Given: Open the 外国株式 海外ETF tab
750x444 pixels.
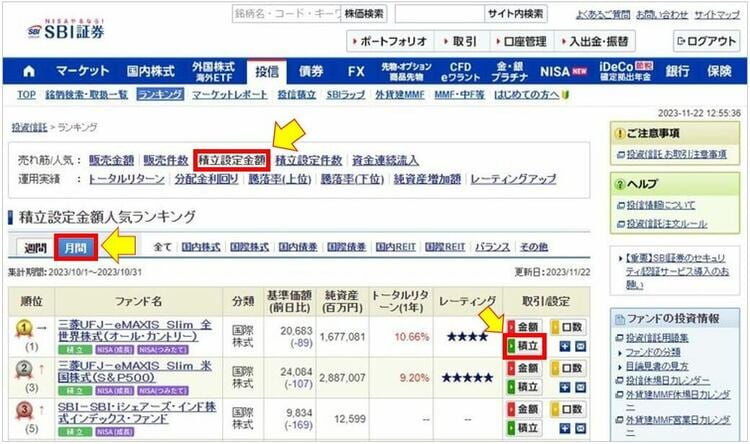Looking at the screenshot, I should 213,71.
